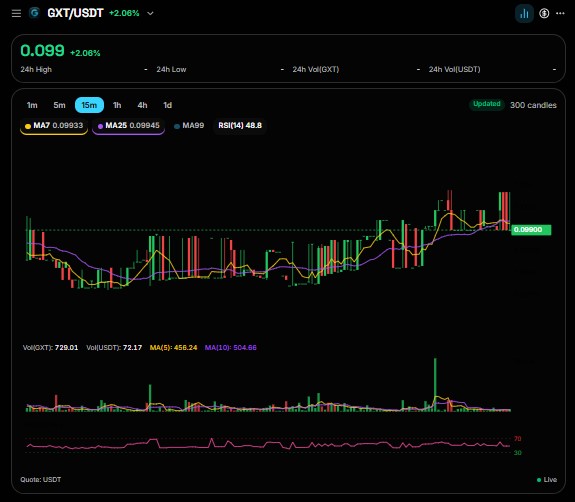Toggle the chart view bar icon

click(524, 14)
